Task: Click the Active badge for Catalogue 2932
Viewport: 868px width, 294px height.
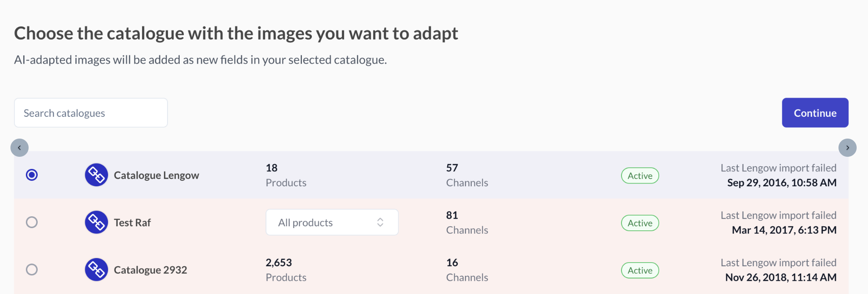Action: pyautogui.click(x=640, y=270)
